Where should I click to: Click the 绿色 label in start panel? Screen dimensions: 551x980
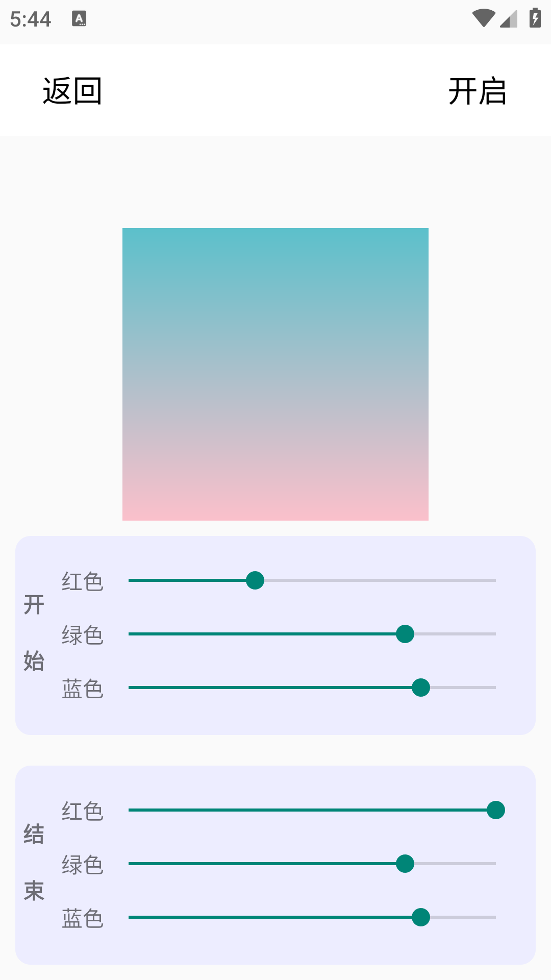tap(83, 635)
